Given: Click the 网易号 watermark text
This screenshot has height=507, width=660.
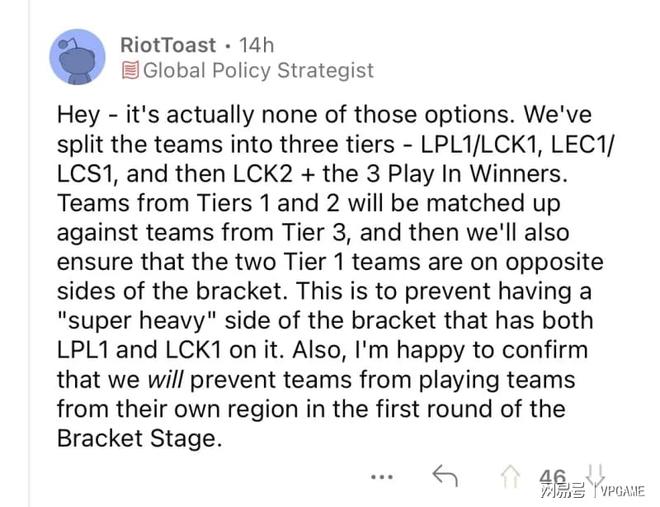Looking at the screenshot, I should (x=563, y=491).
